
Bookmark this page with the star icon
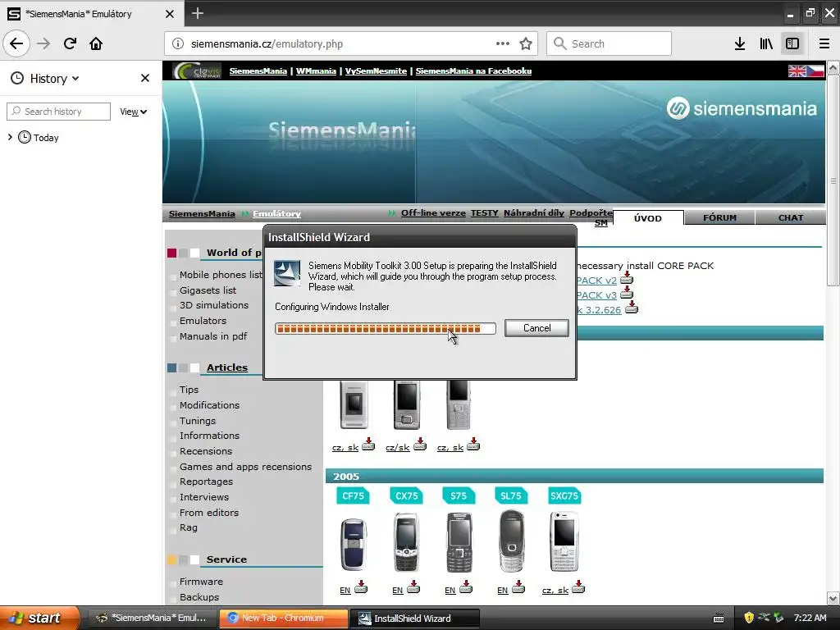click(x=526, y=44)
